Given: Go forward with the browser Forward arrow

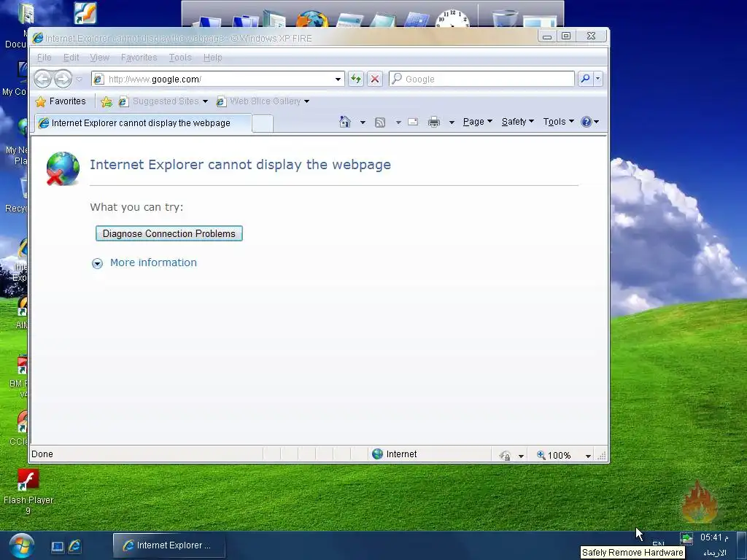Looking at the screenshot, I should 63,79.
